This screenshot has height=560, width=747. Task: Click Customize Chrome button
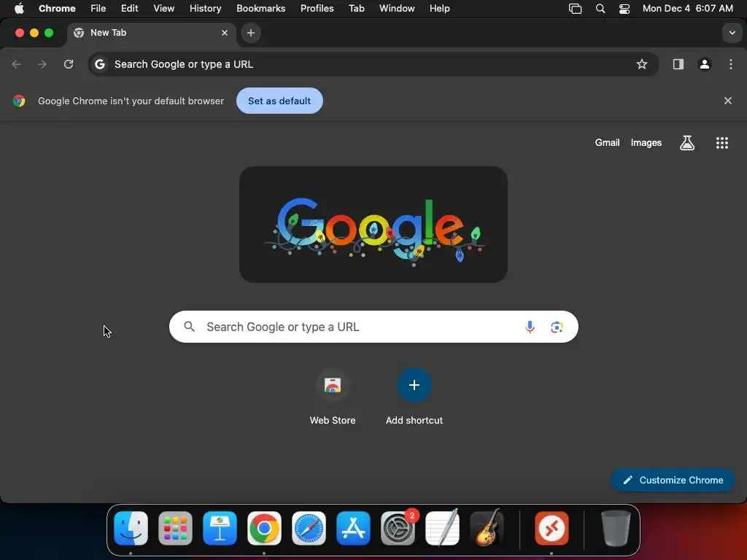point(672,480)
